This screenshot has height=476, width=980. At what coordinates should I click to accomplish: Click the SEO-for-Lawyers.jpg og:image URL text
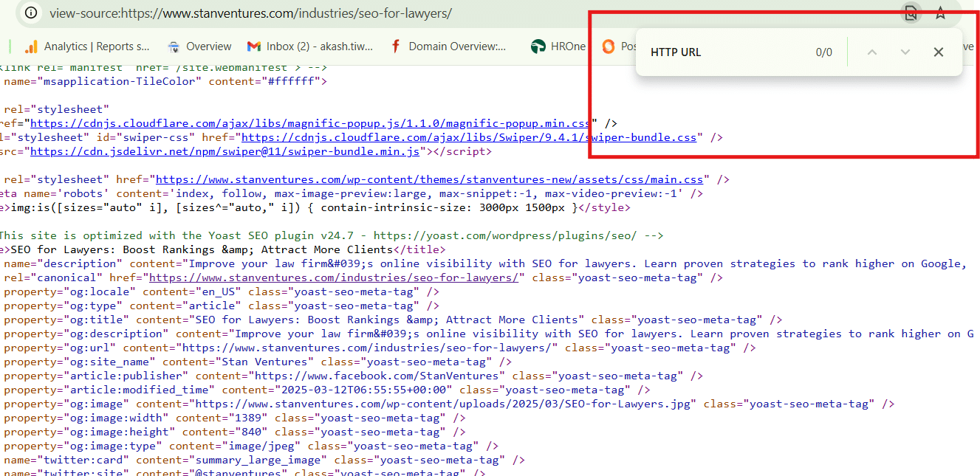443,404
